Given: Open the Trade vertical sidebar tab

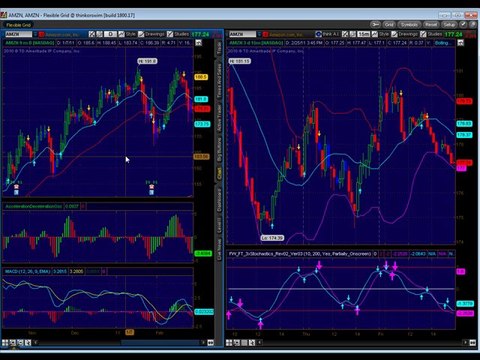Looking at the screenshot, I should pos(219,48).
